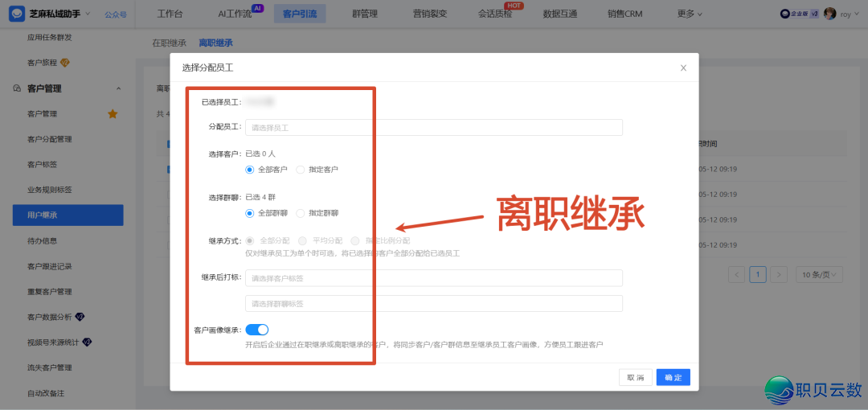
Task: Collapse the 客户管理 section chevron
Action: point(118,88)
